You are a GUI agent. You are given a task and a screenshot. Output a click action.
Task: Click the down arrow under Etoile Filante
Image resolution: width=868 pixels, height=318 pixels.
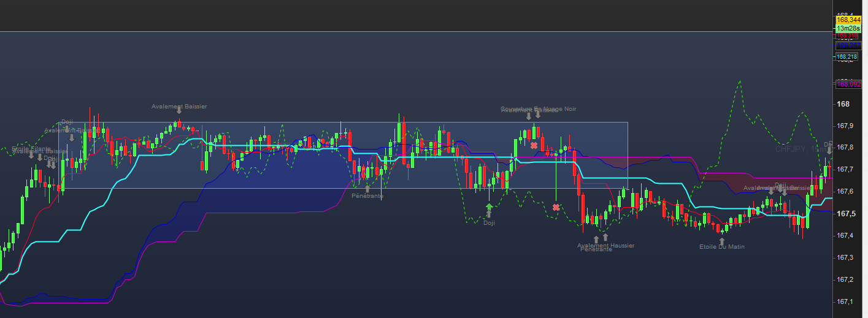[x=31, y=156]
